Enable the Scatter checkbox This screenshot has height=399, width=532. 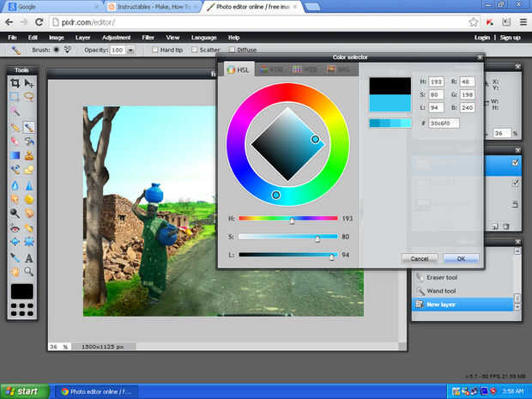click(x=194, y=50)
